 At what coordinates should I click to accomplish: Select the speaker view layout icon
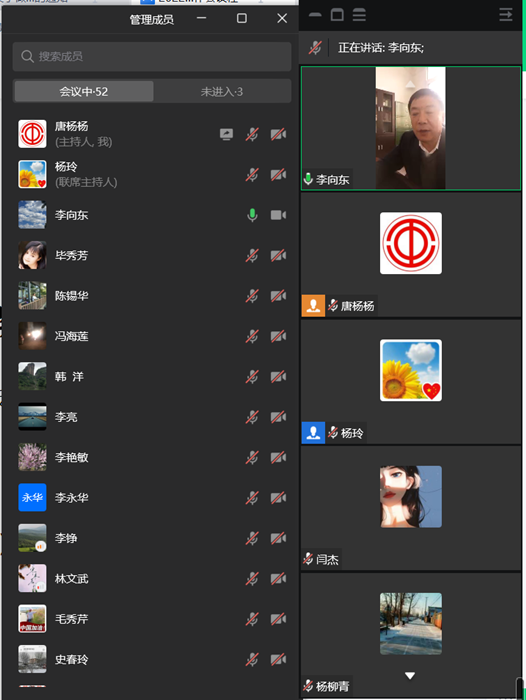337,15
